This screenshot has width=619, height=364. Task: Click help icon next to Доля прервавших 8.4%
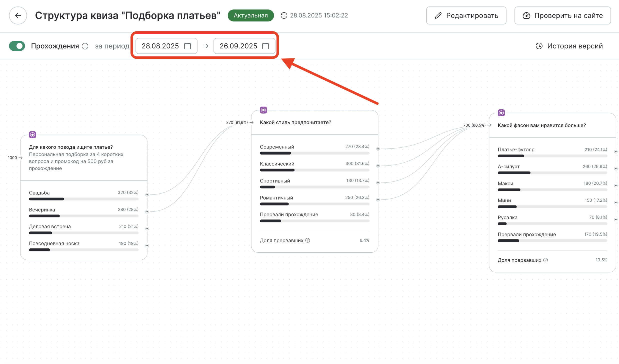coord(308,240)
